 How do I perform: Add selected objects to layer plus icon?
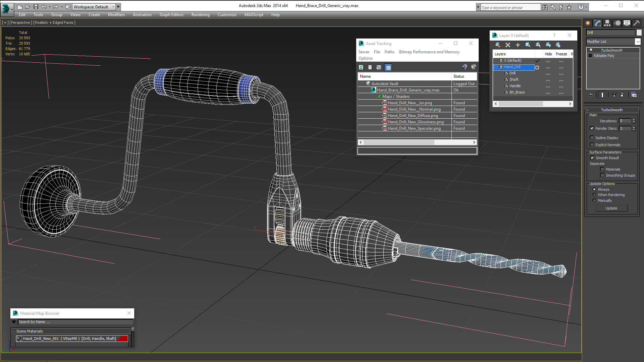coord(518,45)
